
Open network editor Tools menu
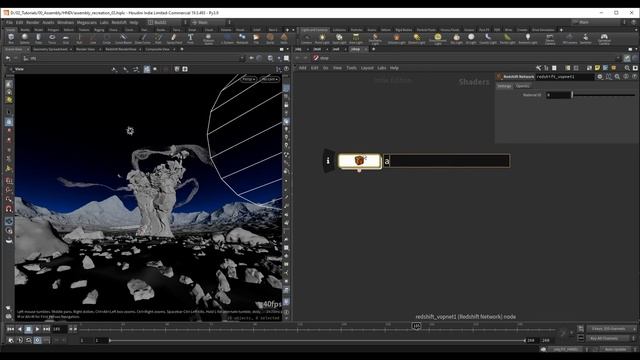point(351,68)
